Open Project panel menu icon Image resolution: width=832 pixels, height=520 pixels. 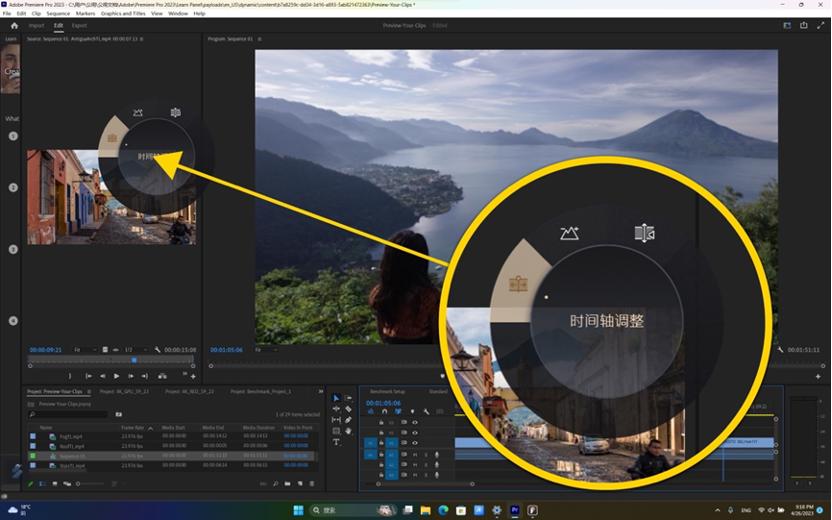[x=89, y=392]
